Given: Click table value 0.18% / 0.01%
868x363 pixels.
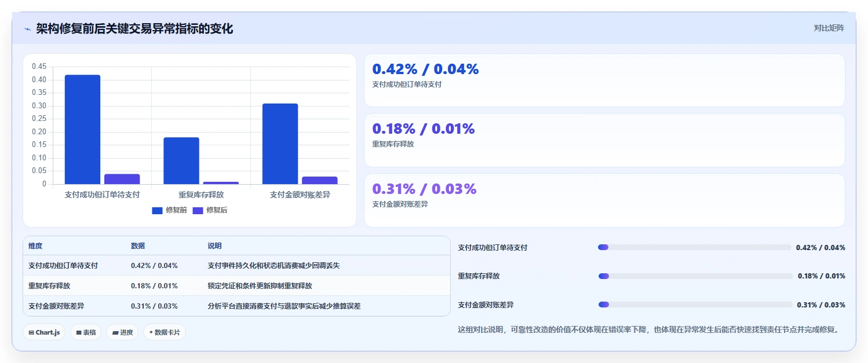Looking at the screenshot, I should tap(154, 286).
